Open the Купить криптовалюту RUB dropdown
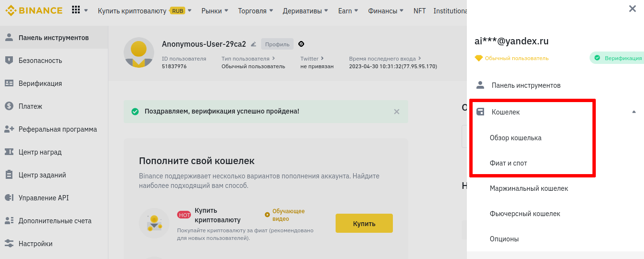This screenshot has width=644, height=259. [144, 11]
